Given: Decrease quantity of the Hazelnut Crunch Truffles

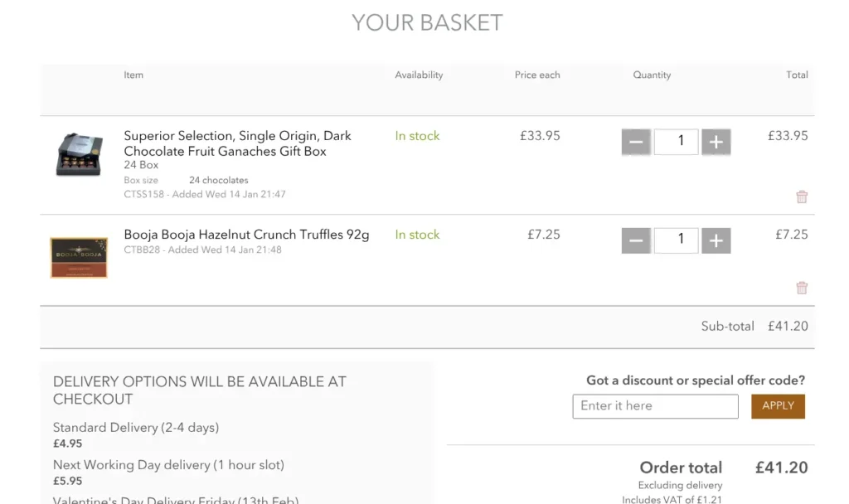Looking at the screenshot, I should click(x=636, y=240).
